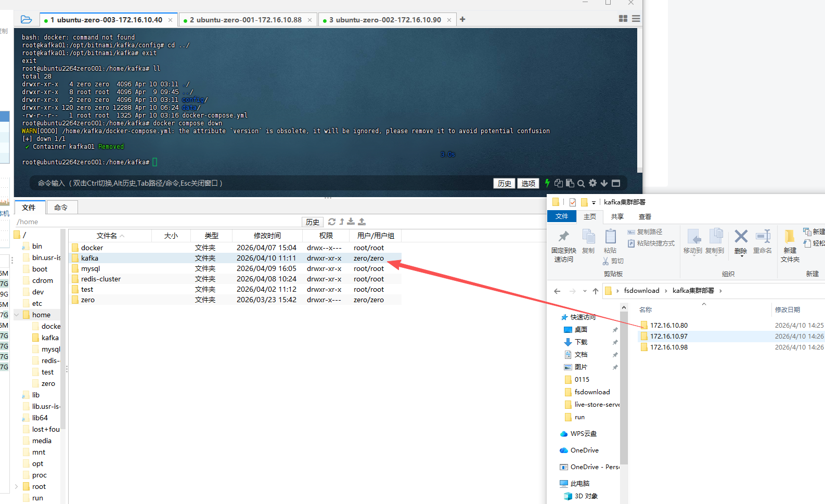
Task: Click the Paste icon in the Explorer ribbon
Action: 610,241
